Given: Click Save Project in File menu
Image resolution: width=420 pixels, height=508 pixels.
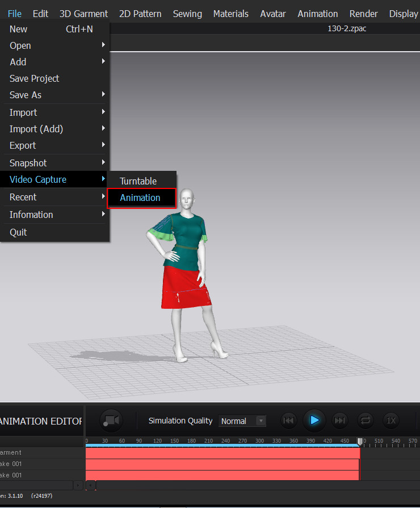Looking at the screenshot, I should [34, 78].
